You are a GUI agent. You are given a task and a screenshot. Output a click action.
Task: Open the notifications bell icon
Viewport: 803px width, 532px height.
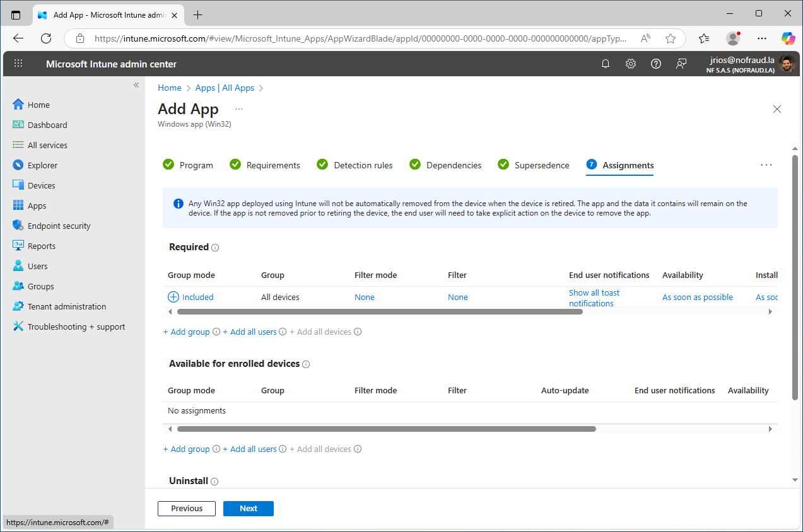(606, 64)
